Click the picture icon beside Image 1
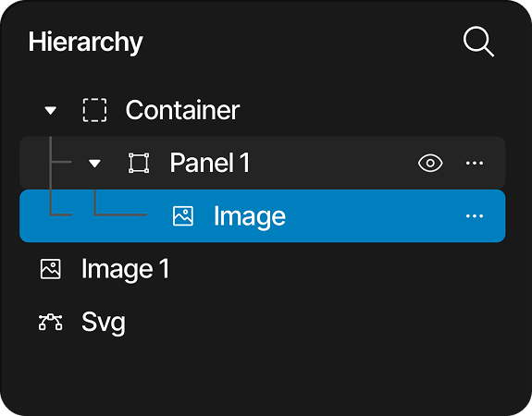532x416 pixels. (x=51, y=269)
